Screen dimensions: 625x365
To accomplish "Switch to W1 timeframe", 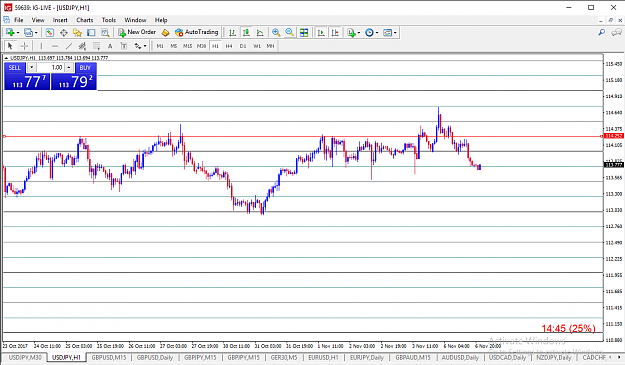I will pos(257,46).
